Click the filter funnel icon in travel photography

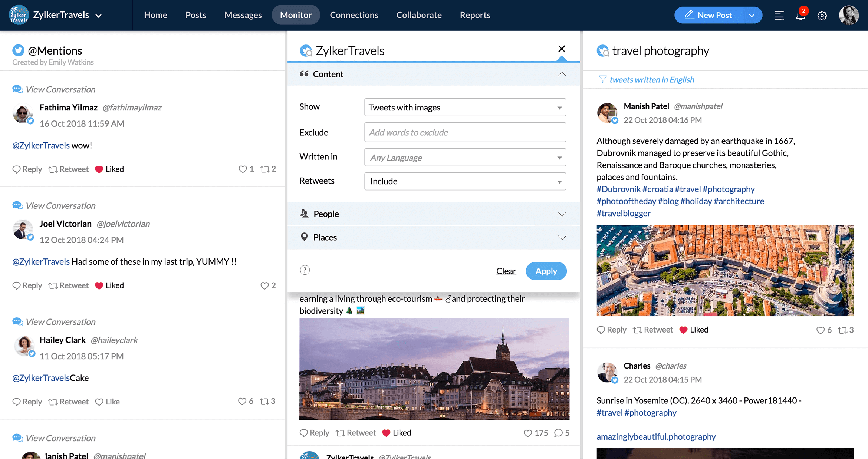click(x=602, y=79)
